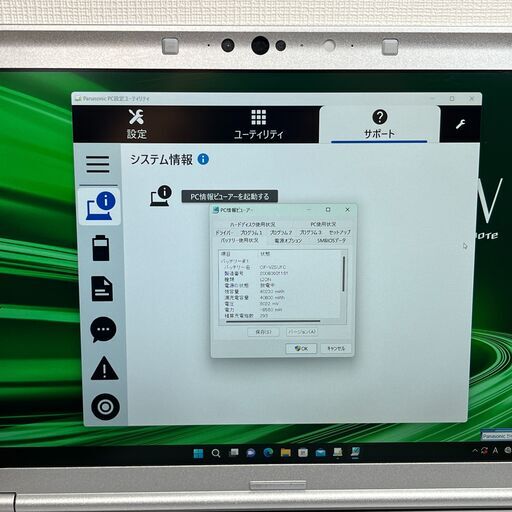The height and width of the screenshot is (512, 512).
Task: Open the 設定 tab in the top bar
Action: (137, 125)
